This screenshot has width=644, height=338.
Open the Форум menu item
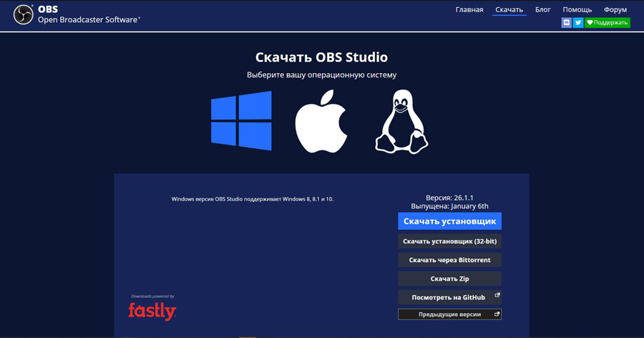pos(615,9)
